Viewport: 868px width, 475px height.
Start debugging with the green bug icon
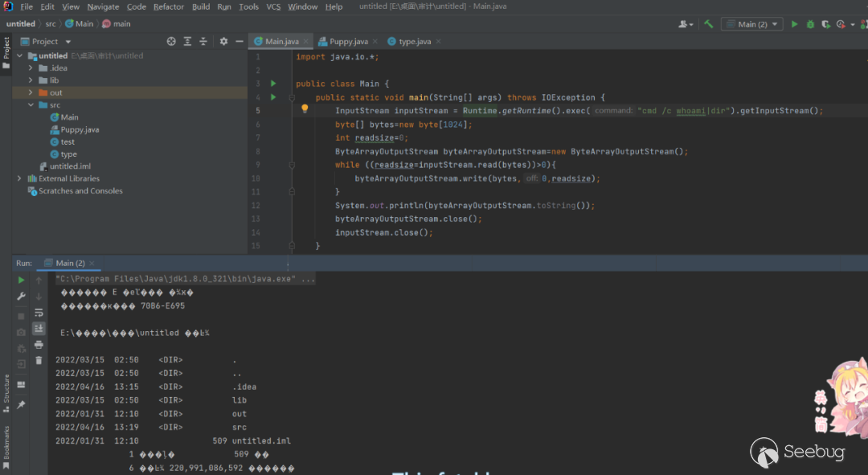coord(810,24)
